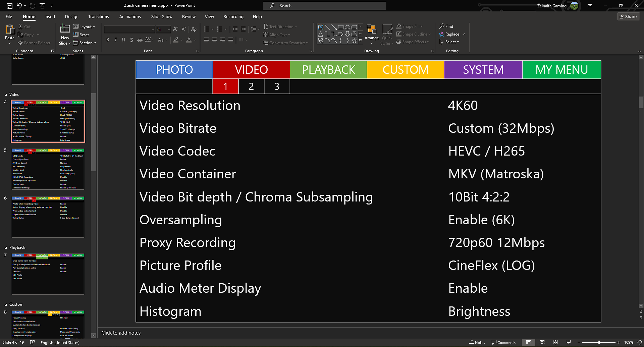Image resolution: width=644 pixels, height=347 pixels.
Task: Open ribbon display options
Action: (590, 5)
